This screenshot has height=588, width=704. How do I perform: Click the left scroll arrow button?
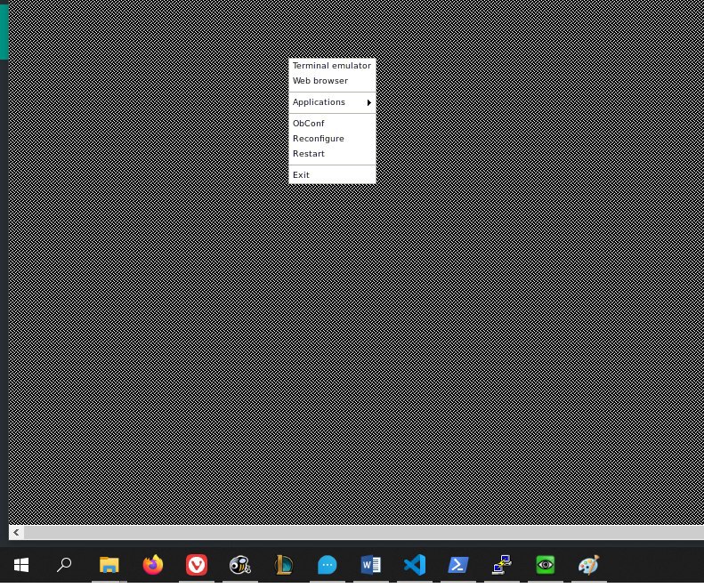point(16,532)
